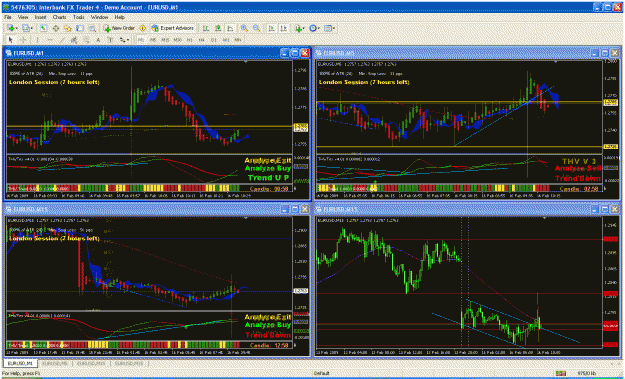Click 'Trend U P' label in M1 chart
Viewport: 625px width, 379px height.
point(269,177)
